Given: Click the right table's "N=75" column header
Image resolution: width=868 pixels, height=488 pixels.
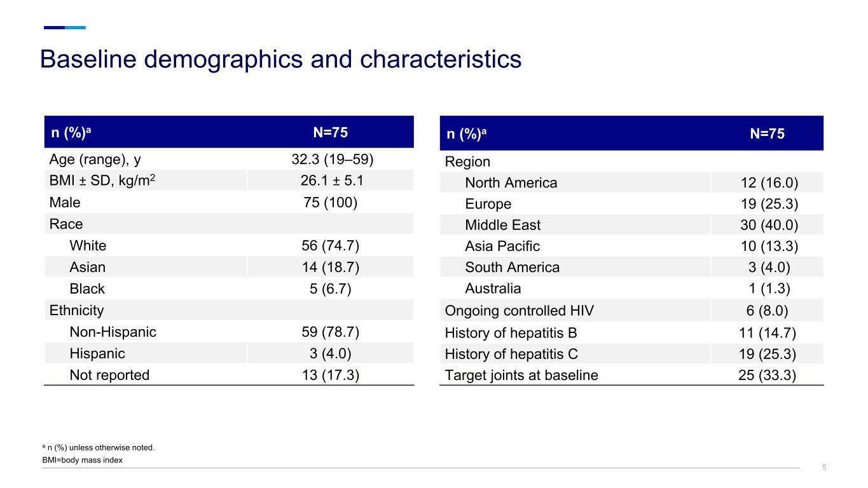Looking at the screenshot, I should [x=767, y=133].
